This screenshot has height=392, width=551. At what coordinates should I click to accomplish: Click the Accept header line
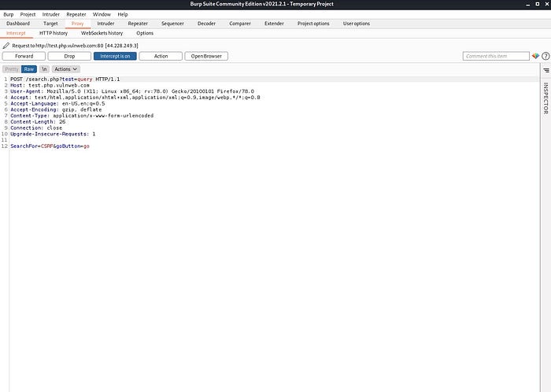(135, 98)
